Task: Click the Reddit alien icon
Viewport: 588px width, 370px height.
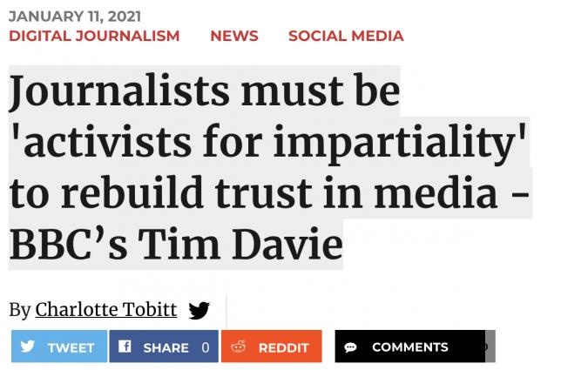Action: point(238,346)
